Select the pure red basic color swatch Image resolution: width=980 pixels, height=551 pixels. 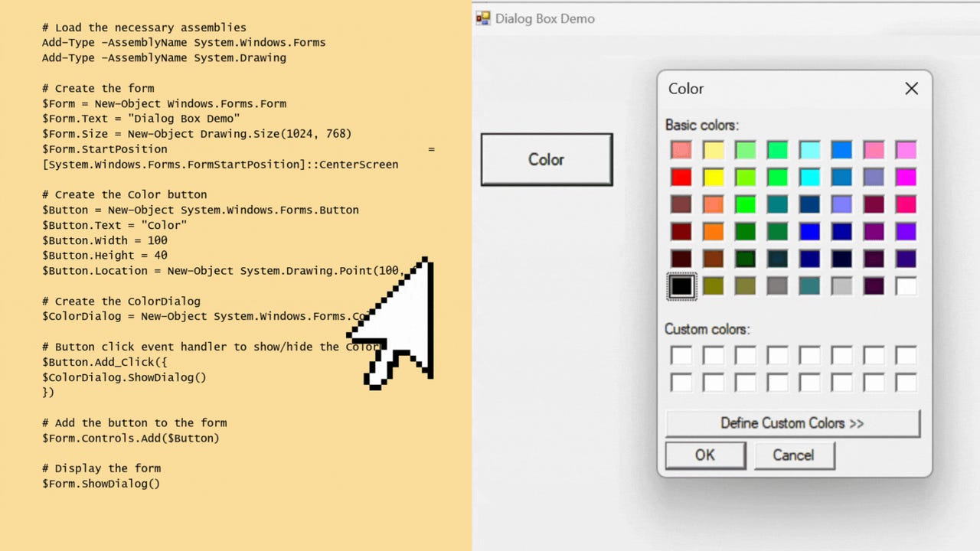click(681, 177)
